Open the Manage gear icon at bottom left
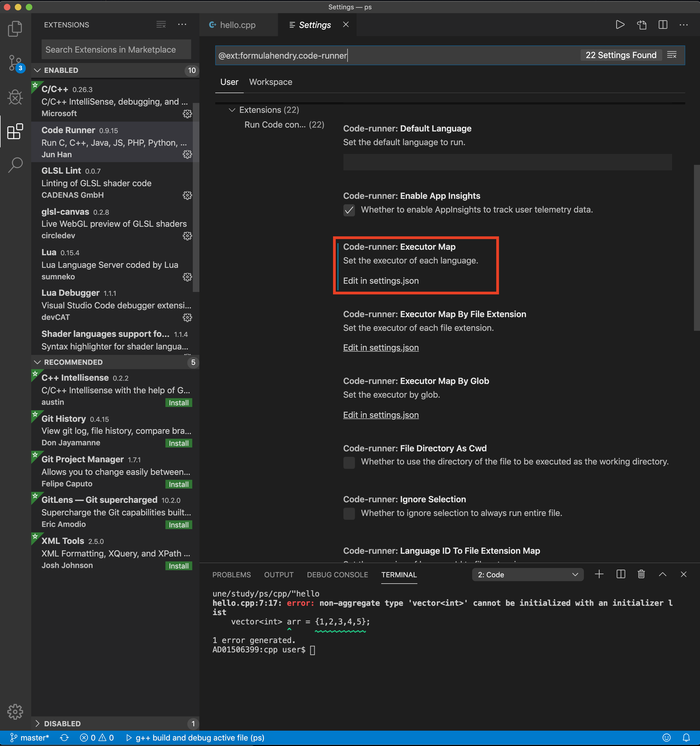The image size is (700, 746). pyautogui.click(x=15, y=711)
